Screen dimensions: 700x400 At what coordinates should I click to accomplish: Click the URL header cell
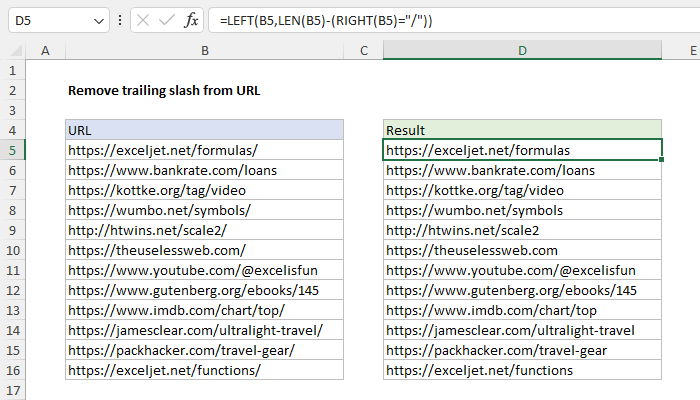coord(204,130)
